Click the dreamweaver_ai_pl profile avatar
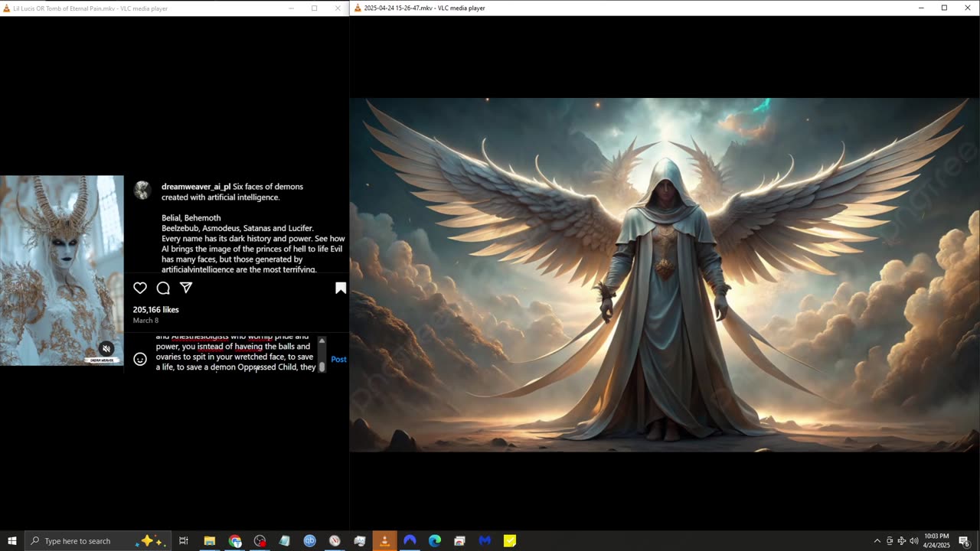This screenshot has height=551, width=980. click(142, 191)
